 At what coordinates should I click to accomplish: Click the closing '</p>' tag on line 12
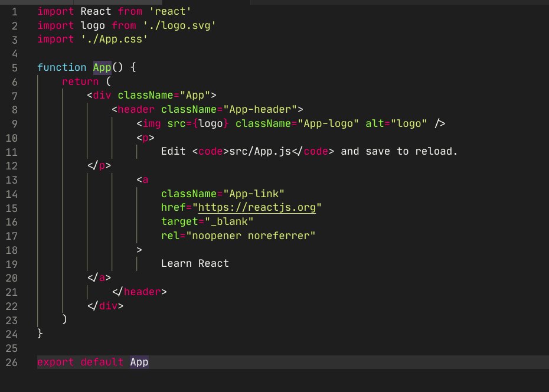99,165
